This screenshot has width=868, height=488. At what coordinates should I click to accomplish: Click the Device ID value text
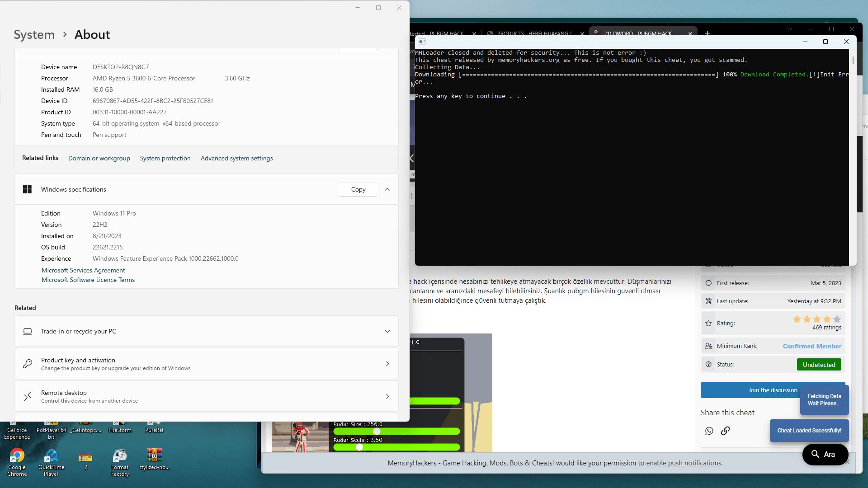(153, 101)
